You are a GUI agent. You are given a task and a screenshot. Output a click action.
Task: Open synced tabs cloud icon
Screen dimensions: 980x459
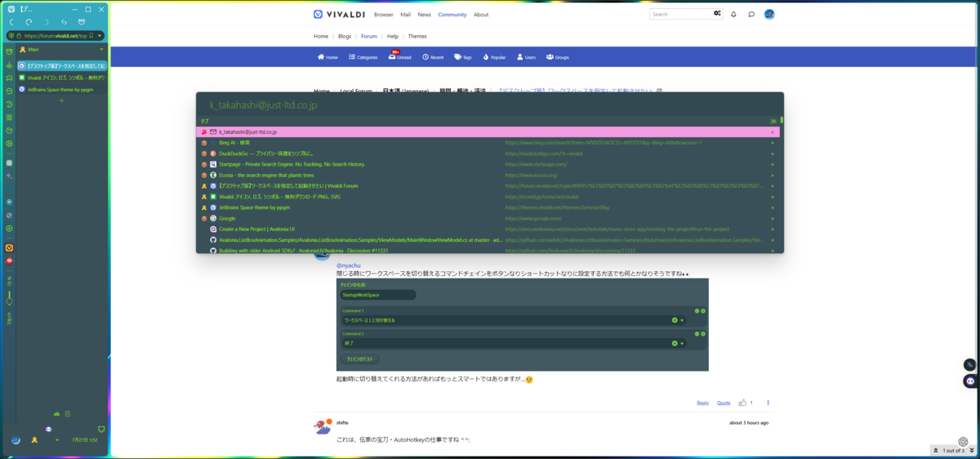click(56, 414)
